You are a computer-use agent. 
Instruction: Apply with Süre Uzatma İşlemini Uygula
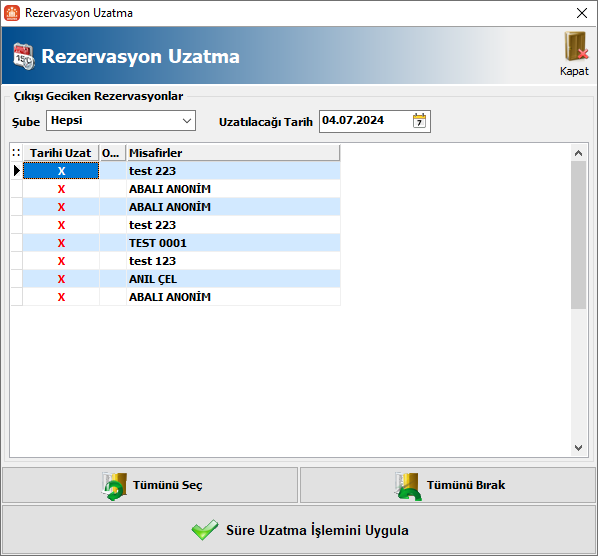299,530
